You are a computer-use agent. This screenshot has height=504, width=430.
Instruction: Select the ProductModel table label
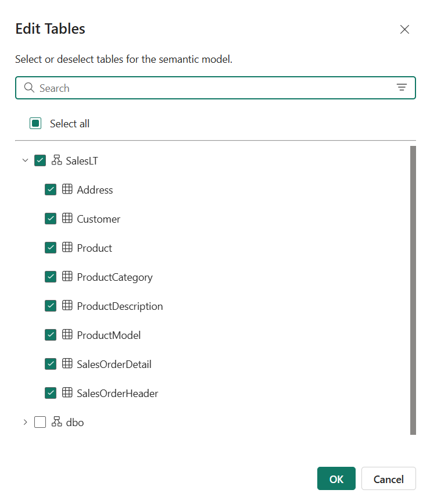[109, 335]
